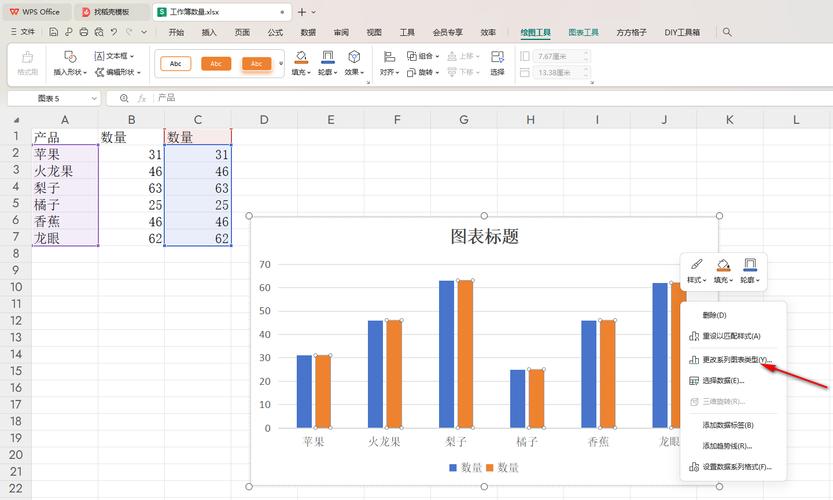
Task: Click the formula bar input showing 产品
Action: [x=491, y=98]
